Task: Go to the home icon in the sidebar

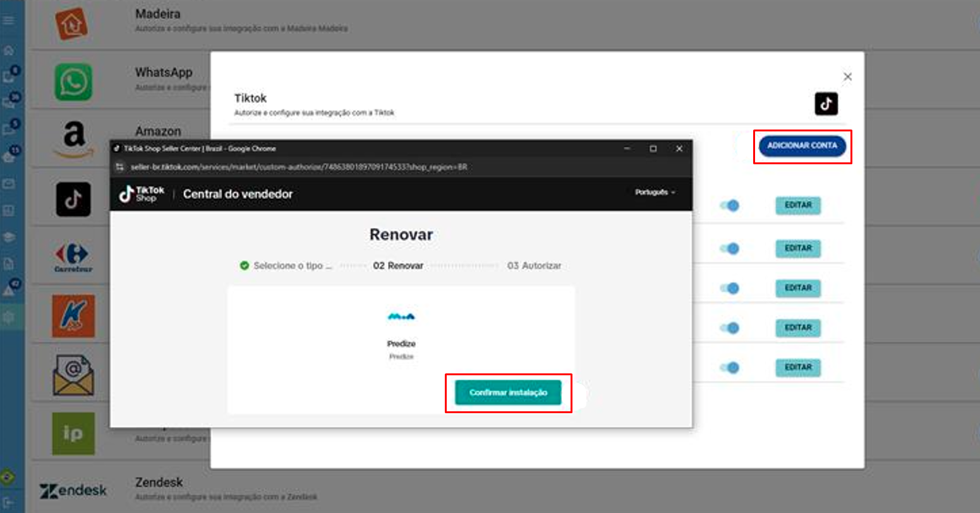Action: (x=8, y=51)
